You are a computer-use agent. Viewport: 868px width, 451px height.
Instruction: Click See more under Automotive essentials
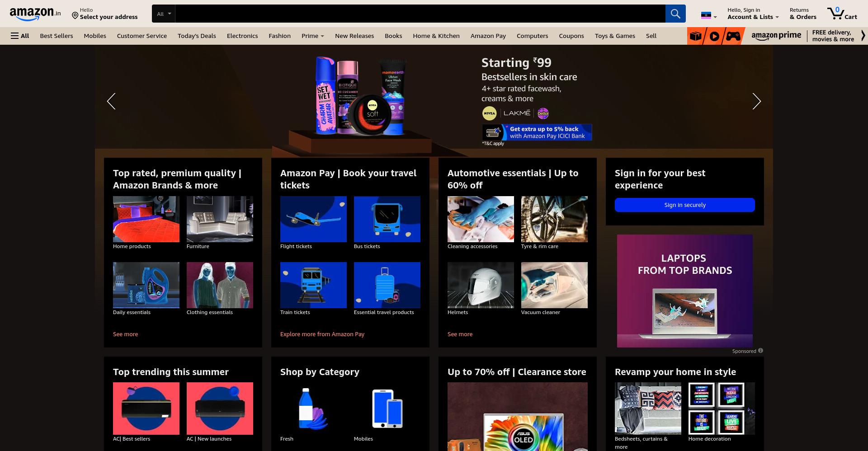(460, 334)
